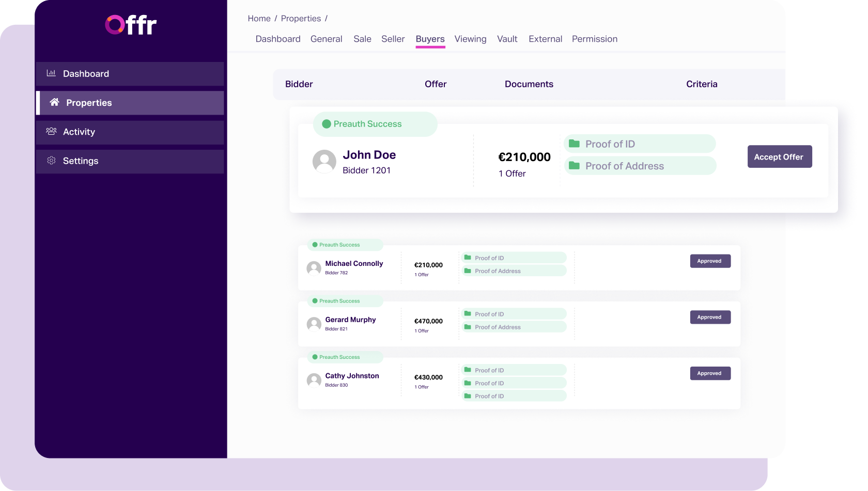Open Activity via the people icon
The height and width of the screenshot is (491, 868).
coord(51,132)
